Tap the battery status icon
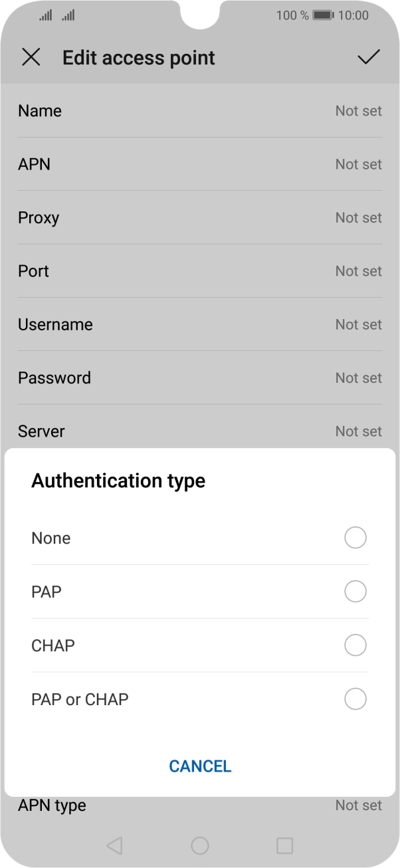 322,15
